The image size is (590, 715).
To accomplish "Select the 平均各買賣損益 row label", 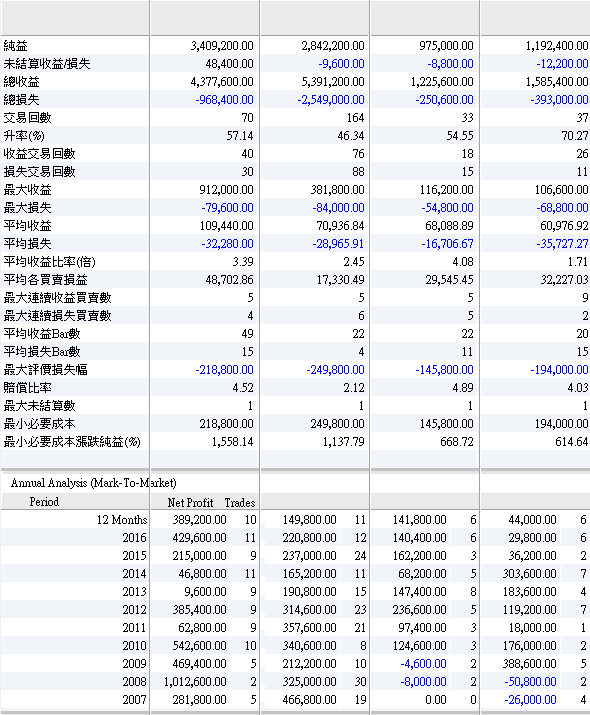I will click(45, 280).
